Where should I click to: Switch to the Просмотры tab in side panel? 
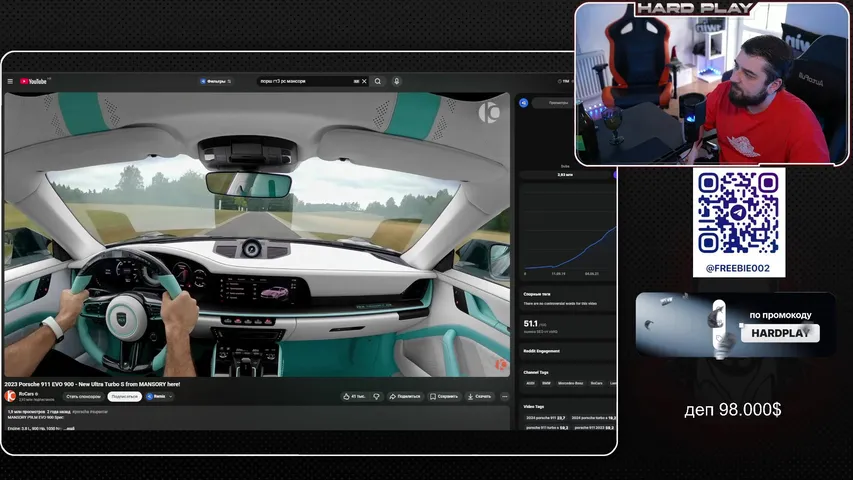click(x=559, y=102)
